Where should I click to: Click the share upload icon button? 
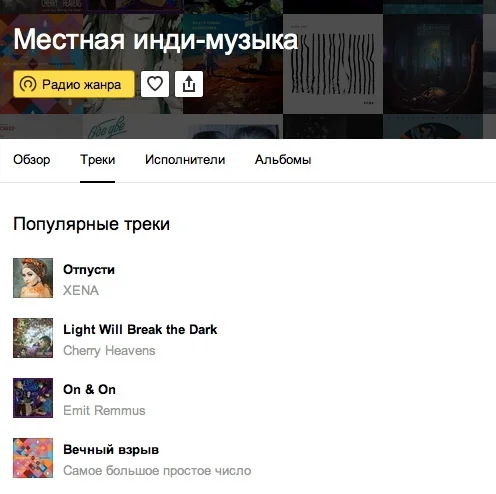(189, 84)
